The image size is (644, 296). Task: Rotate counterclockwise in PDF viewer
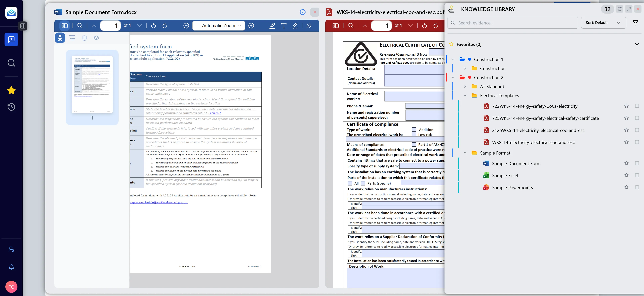click(x=425, y=25)
